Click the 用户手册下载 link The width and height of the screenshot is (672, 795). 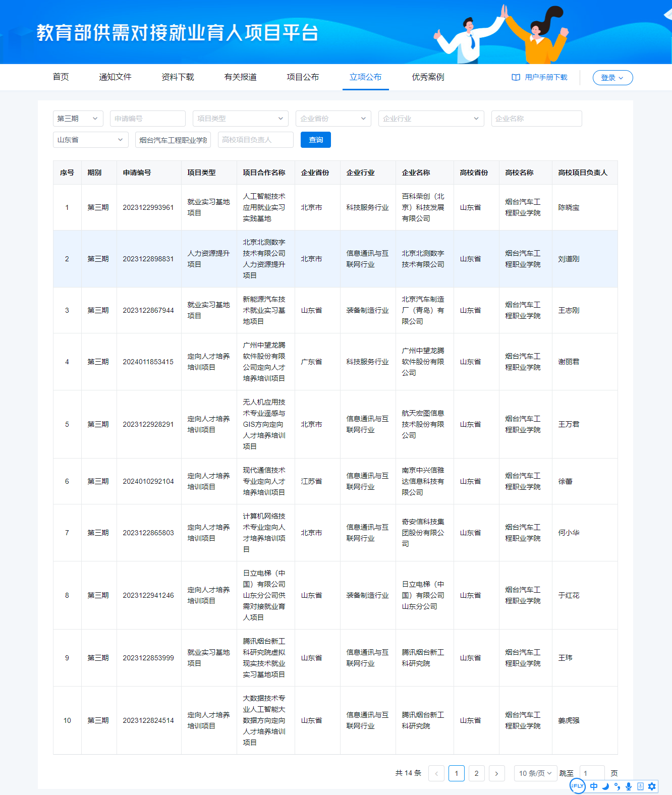click(546, 77)
